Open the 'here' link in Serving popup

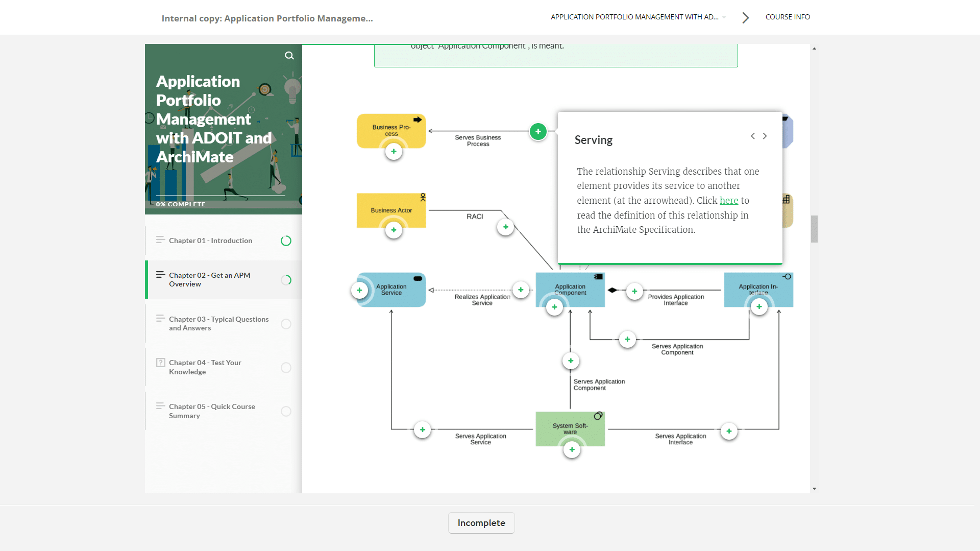pos(728,201)
